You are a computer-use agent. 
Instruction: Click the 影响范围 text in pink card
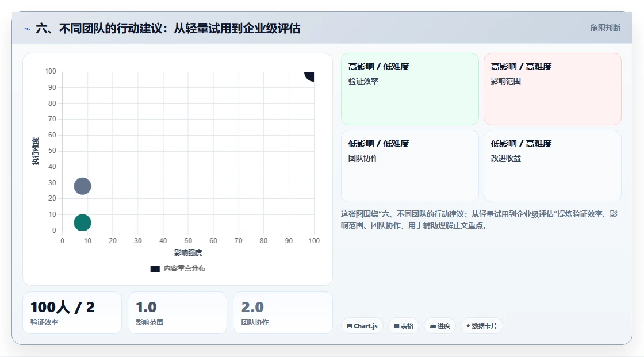[506, 81]
